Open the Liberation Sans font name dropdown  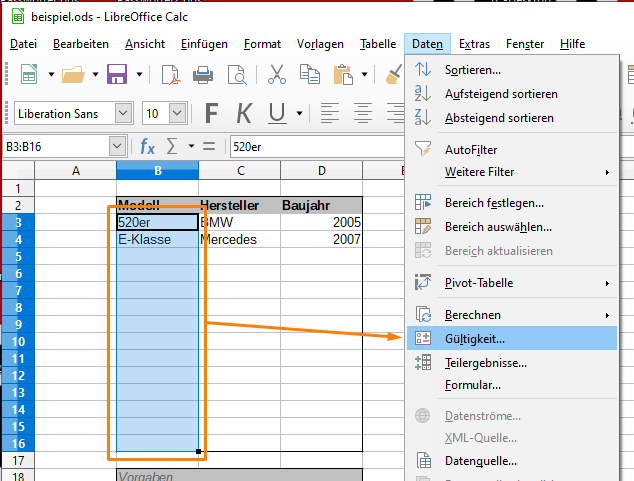click(x=123, y=113)
